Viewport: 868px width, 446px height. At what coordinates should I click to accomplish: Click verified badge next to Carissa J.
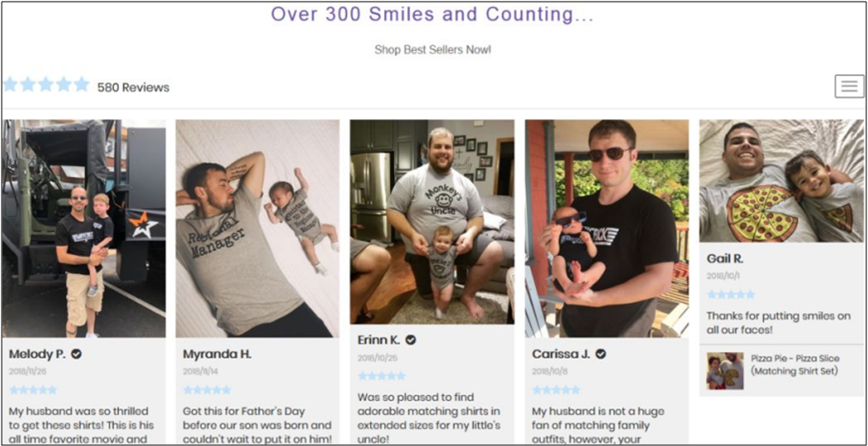click(601, 354)
